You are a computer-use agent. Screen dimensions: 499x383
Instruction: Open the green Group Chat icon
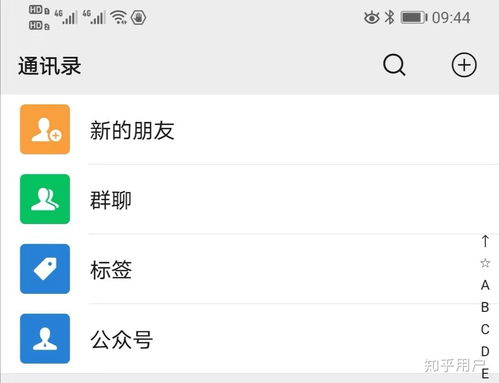click(45, 199)
